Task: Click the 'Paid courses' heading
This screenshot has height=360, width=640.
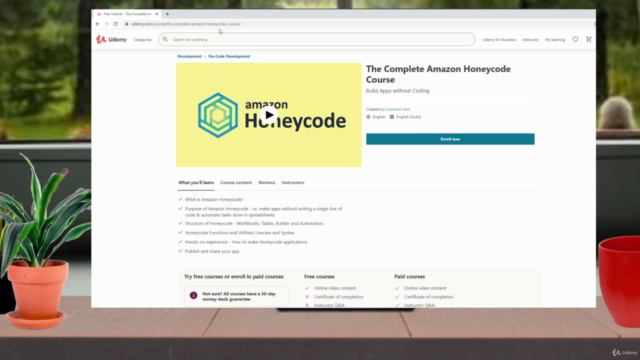Action: (x=409, y=277)
